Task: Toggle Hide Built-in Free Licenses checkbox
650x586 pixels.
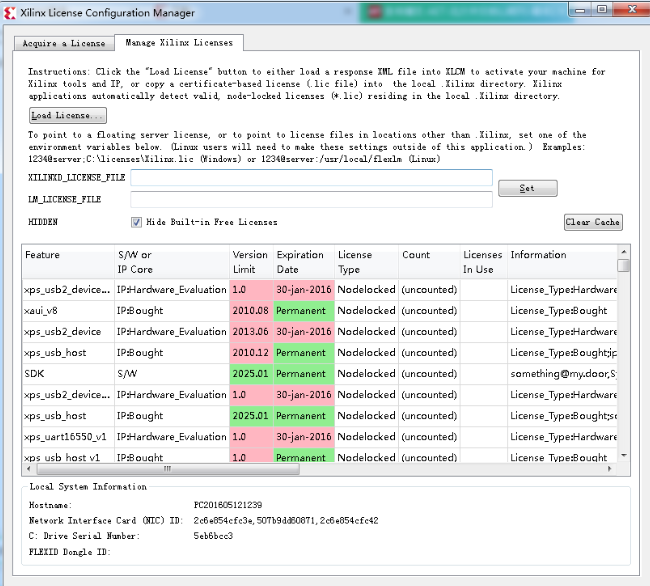Action: coord(136,222)
